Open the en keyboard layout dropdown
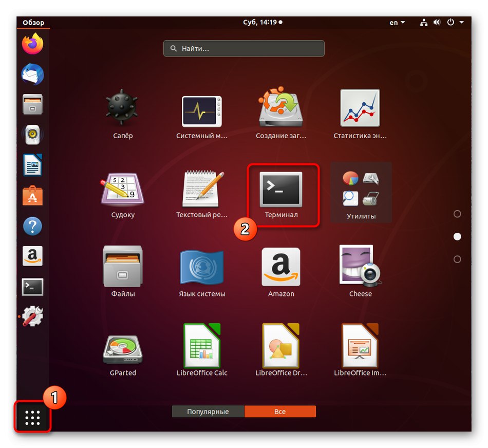Viewport: 488px width, 448px height. pos(397,23)
